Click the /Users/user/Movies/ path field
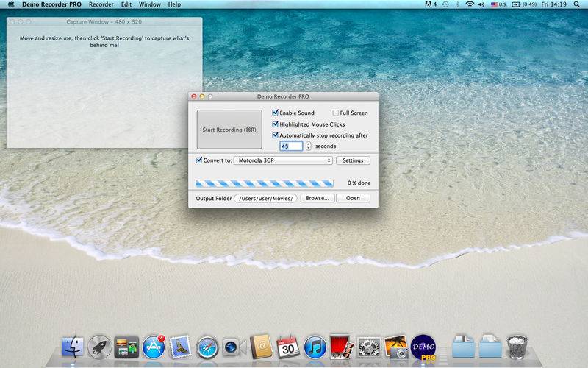This screenshot has width=588, height=368. coord(265,198)
